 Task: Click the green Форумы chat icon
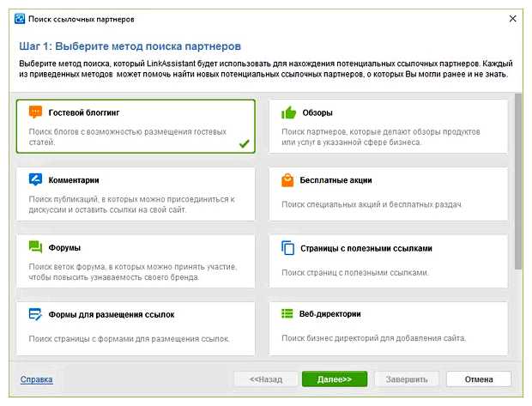tap(35, 247)
